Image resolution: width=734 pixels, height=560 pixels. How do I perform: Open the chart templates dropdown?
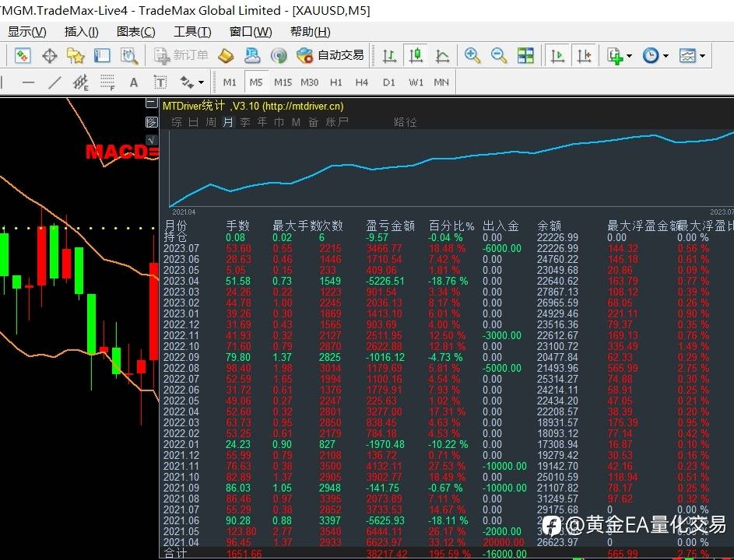point(692,56)
